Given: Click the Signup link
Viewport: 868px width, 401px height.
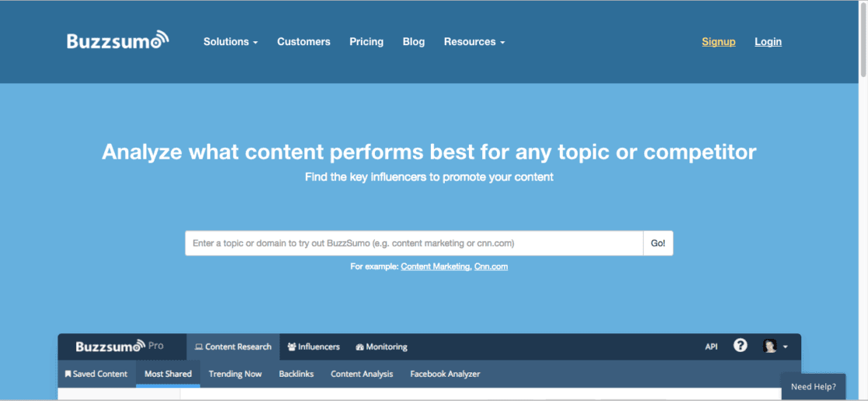Looking at the screenshot, I should (x=718, y=41).
